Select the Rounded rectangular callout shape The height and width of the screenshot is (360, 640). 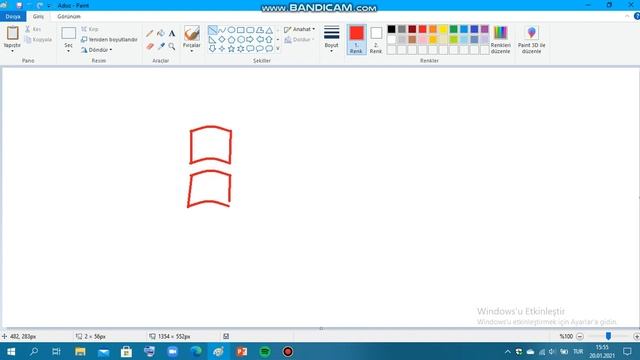click(250, 49)
